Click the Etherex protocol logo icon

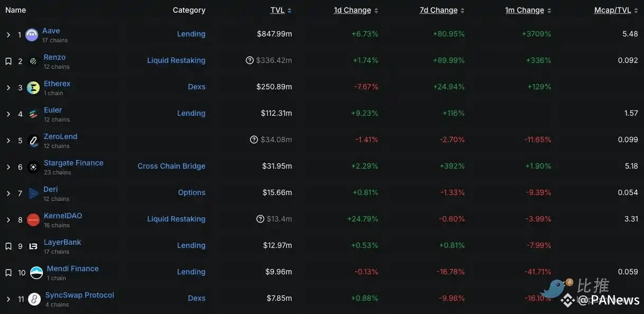[33, 88]
